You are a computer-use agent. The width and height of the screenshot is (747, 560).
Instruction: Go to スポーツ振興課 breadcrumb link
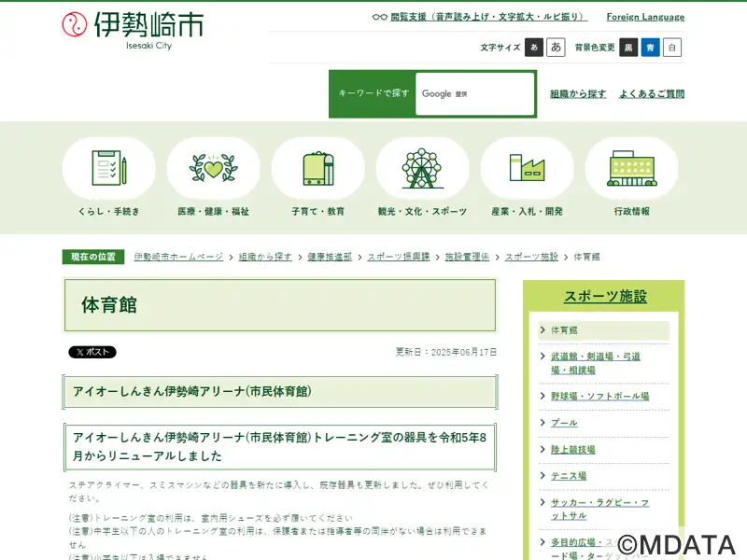399,257
